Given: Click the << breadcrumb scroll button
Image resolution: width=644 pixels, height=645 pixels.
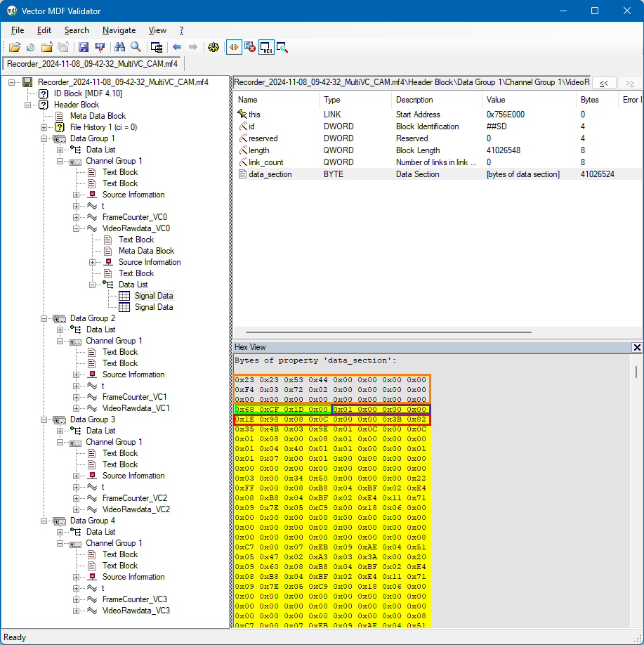Looking at the screenshot, I should point(603,83).
